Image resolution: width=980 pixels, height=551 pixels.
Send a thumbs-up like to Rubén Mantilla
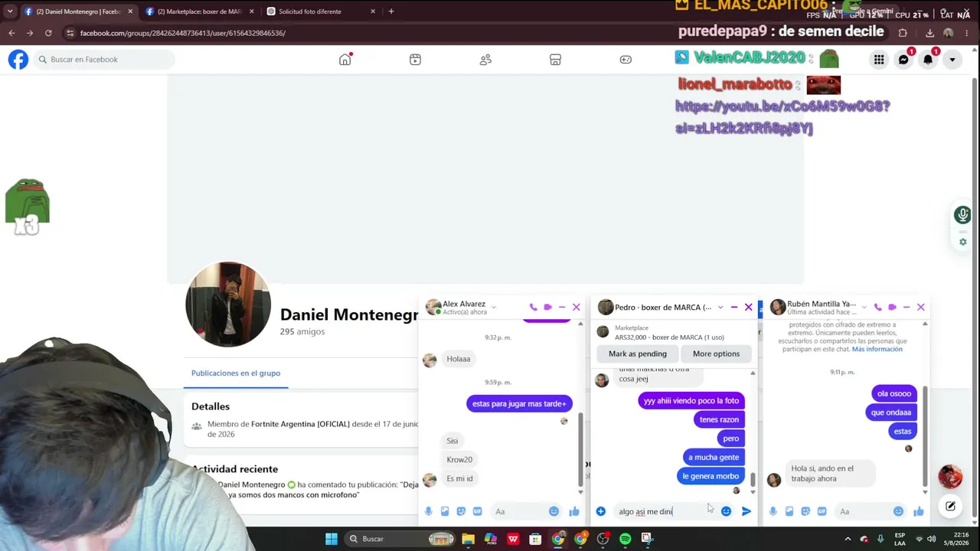[x=919, y=511]
